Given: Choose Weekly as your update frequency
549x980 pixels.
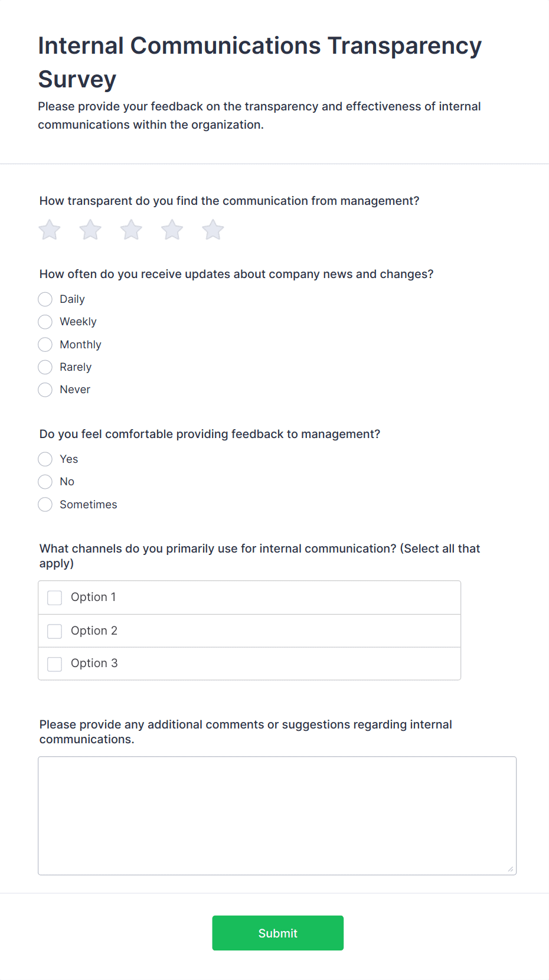Looking at the screenshot, I should pos(45,322).
